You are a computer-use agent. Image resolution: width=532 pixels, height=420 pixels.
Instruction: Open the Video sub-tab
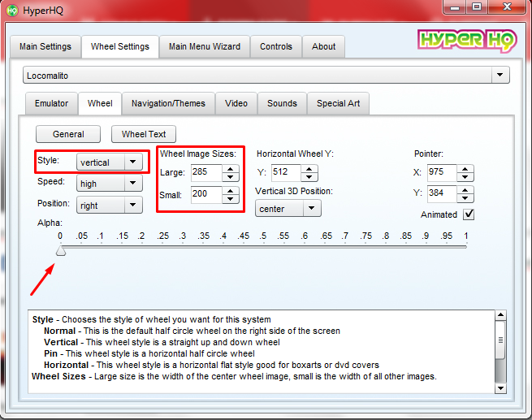(x=236, y=103)
